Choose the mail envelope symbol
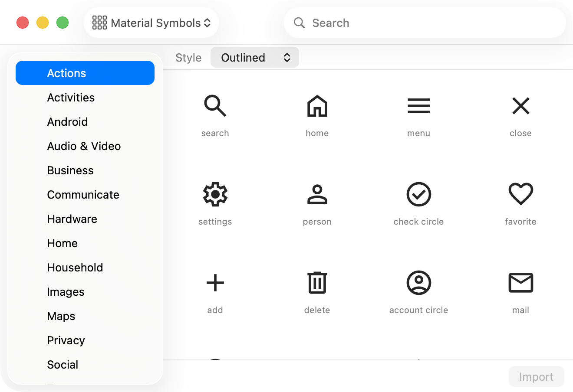573x392 pixels. tap(521, 283)
